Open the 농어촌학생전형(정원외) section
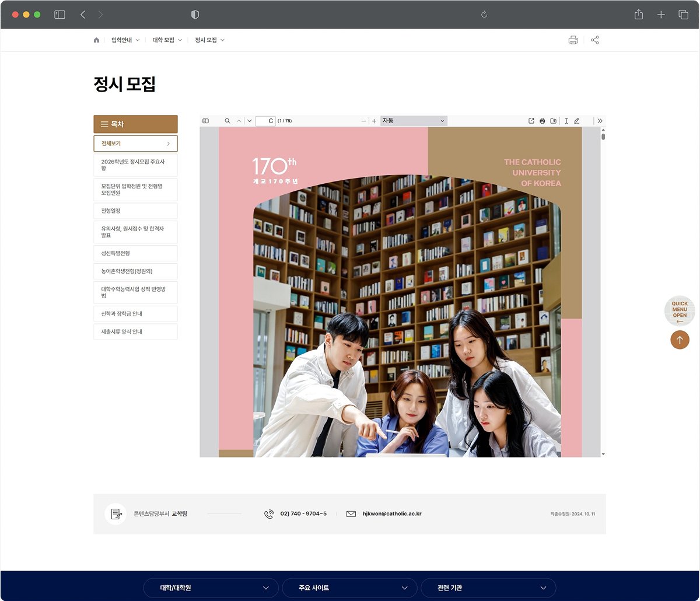 tap(135, 271)
